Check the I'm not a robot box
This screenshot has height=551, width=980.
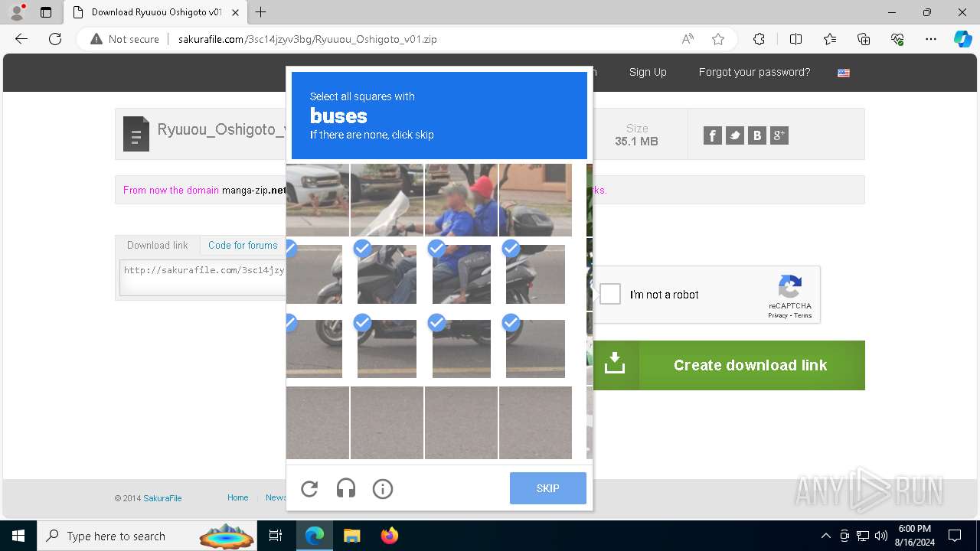click(x=610, y=294)
